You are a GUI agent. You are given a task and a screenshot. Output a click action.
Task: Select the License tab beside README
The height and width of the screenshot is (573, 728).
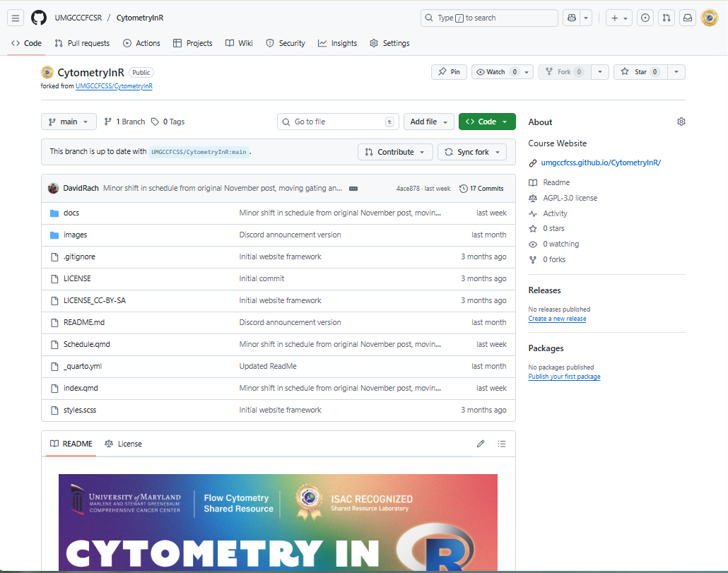tap(124, 444)
